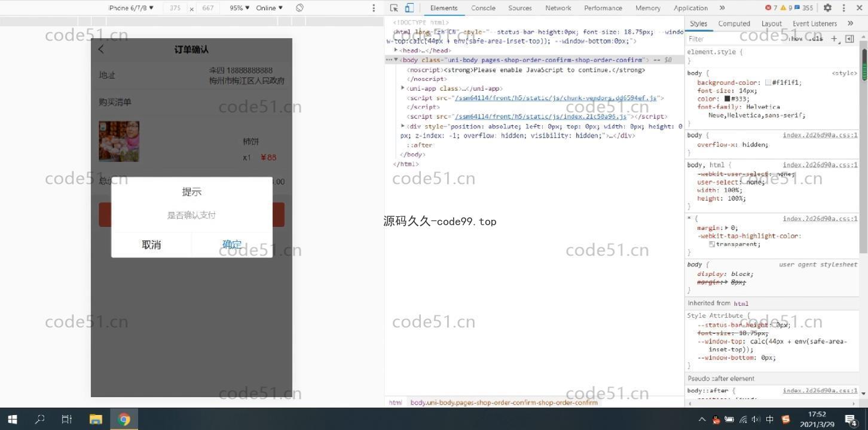Click the rotate device icon

(x=299, y=8)
